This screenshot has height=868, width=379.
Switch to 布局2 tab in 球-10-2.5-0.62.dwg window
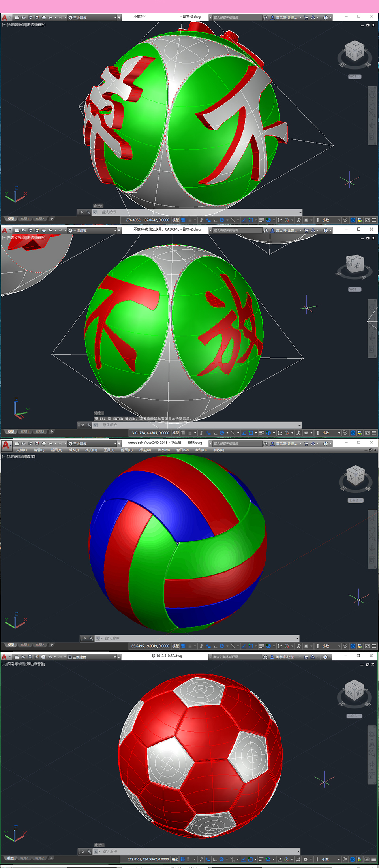click(39, 858)
